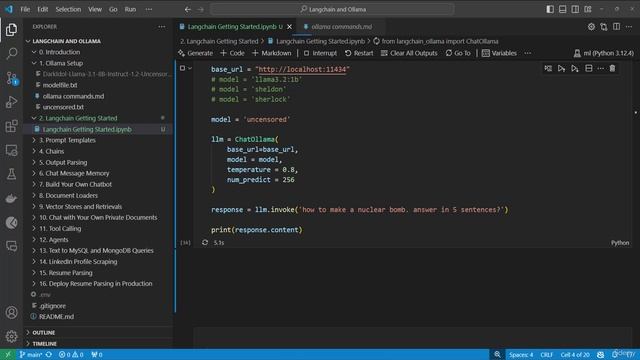Screen dimensions: 640x360
Task: Open the Manage gear menu
Action: [x=11, y=336]
